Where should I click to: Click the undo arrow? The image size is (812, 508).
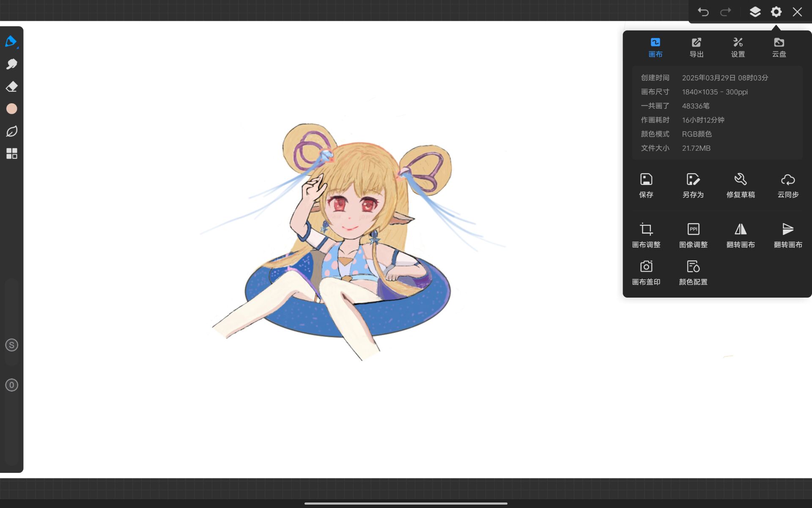[x=703, y=12]
